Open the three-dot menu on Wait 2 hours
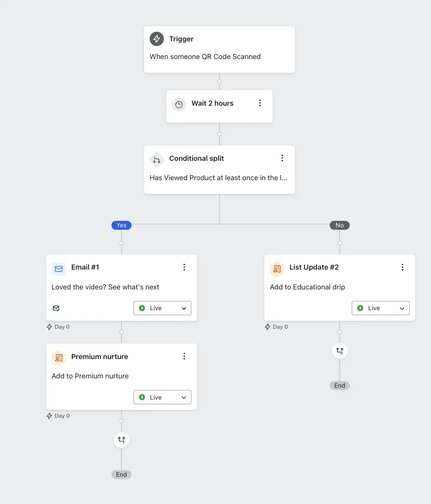The height and width of the screenshot is (504, 431). (x=260, y=102)
